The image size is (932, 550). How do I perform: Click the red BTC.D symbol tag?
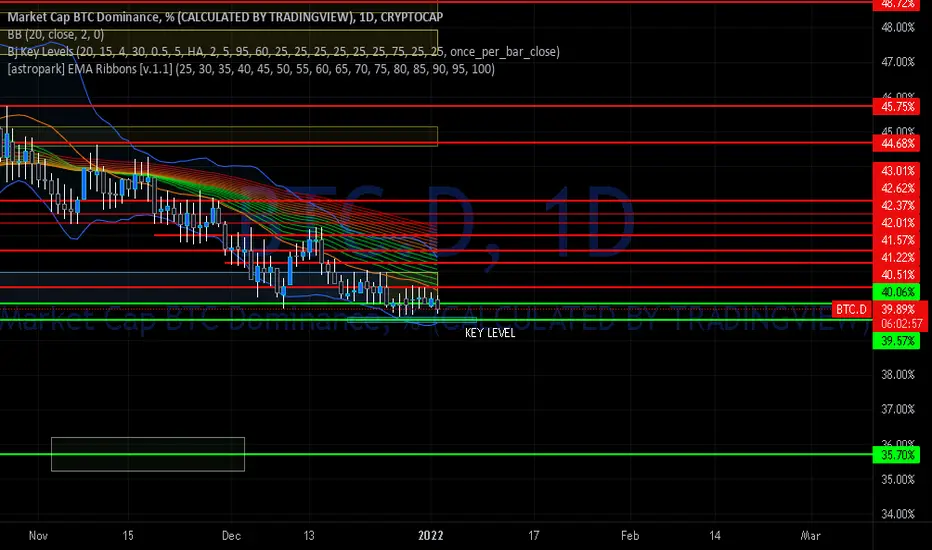(851, 309)
